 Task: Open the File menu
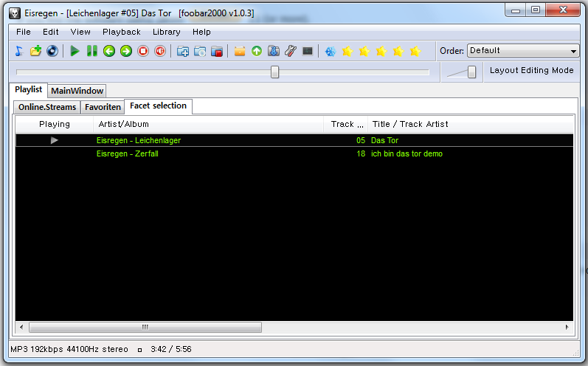point(24,32)
